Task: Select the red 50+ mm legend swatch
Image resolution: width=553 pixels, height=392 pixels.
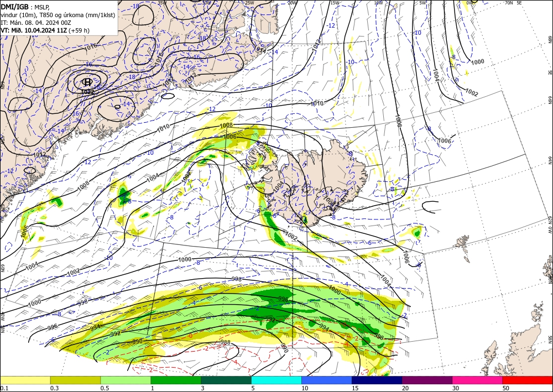Action: coord(528,380)
